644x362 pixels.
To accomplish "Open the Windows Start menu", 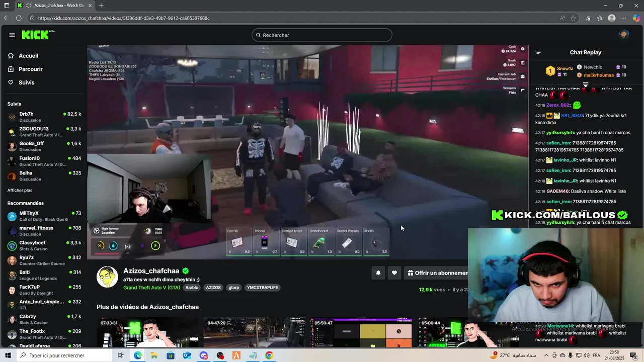I will (7, 355).
